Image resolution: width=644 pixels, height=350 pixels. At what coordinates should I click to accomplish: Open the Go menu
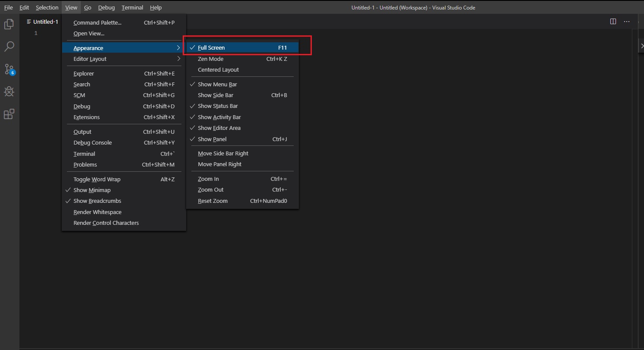tap(88, 7)
